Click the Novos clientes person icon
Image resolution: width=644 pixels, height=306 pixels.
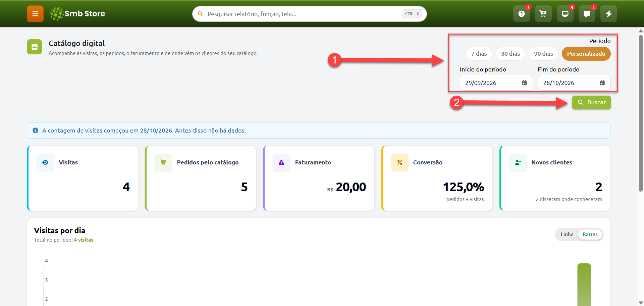pyautogui.click(x=518, y=162)
